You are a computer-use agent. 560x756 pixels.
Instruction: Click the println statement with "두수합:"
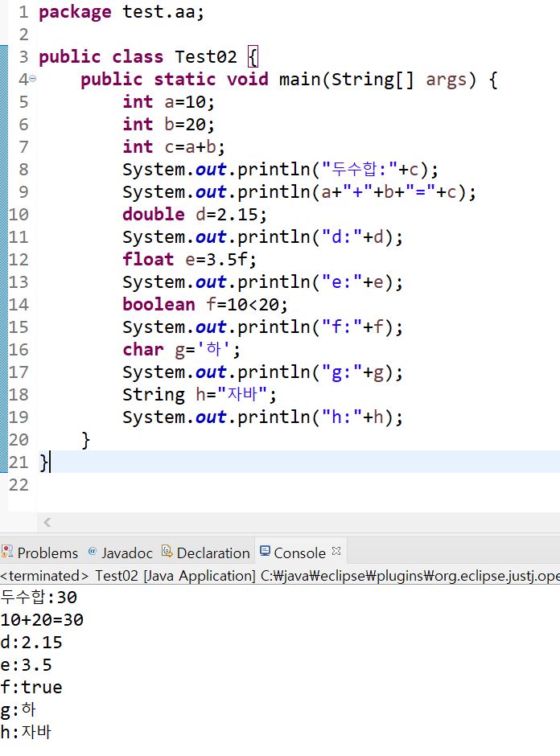[x=280, y=169]
